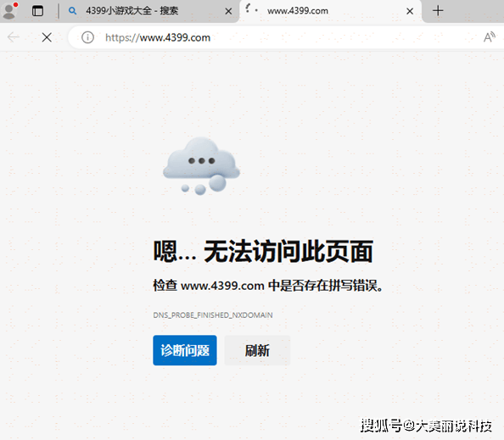View site information icon in address bar
This screenshot has height=440, width=504.
click(87, 37)
